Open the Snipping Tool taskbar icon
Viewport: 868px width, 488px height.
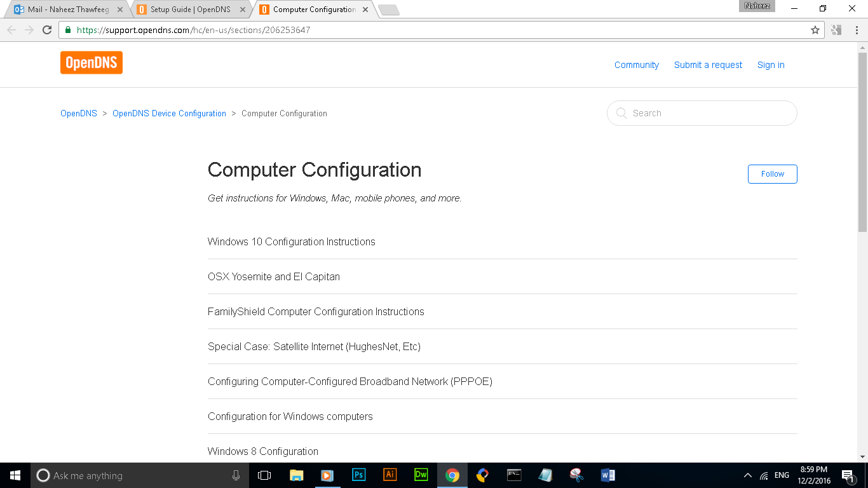(x=576, y=475)
